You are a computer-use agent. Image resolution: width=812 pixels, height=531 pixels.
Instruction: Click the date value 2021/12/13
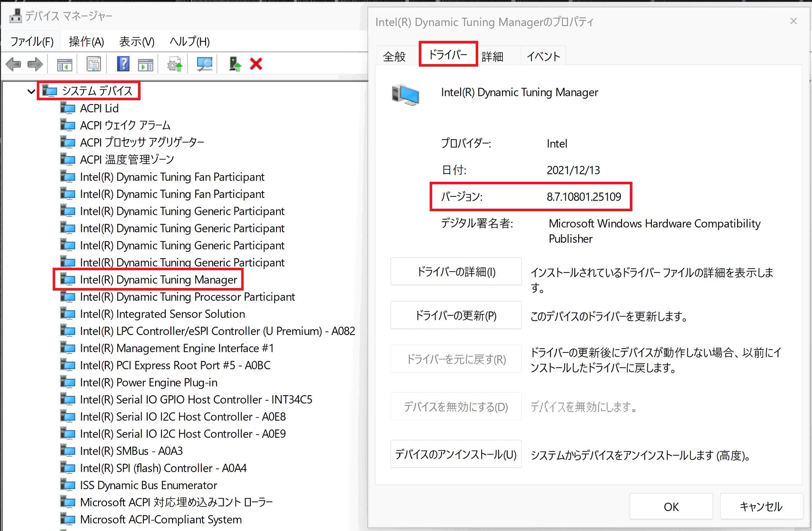573,170
